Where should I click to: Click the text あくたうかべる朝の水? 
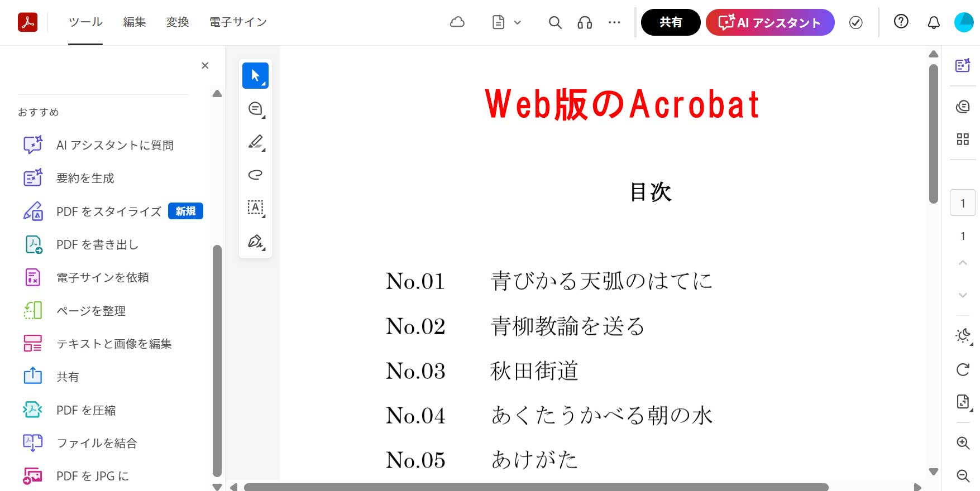click(602, 416)
